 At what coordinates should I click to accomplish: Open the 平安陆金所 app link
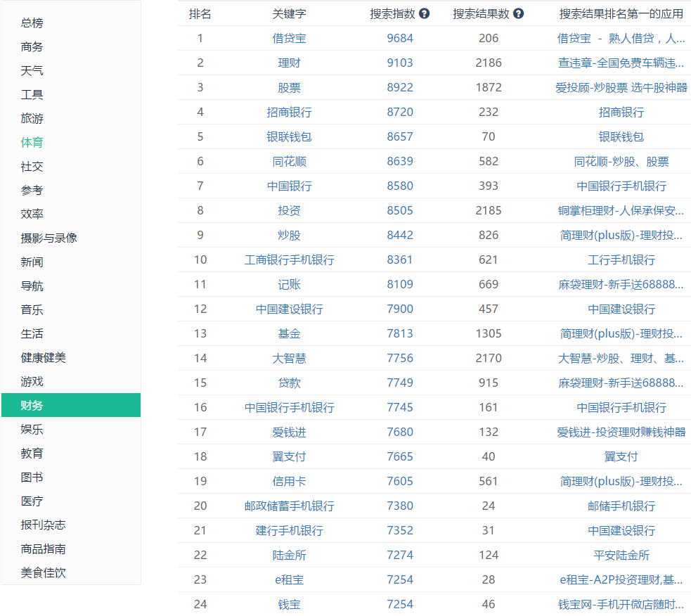click(621, 556)
